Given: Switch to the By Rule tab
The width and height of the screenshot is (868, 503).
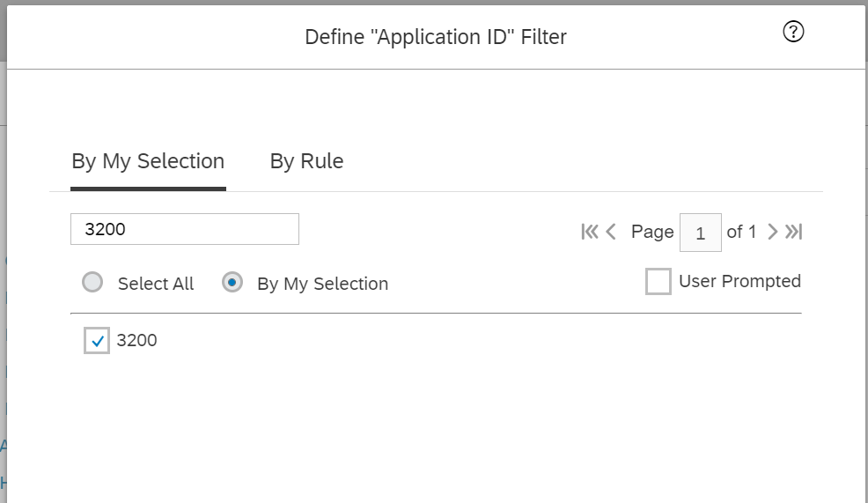Looking at the screenshot, I should [306, 161].
